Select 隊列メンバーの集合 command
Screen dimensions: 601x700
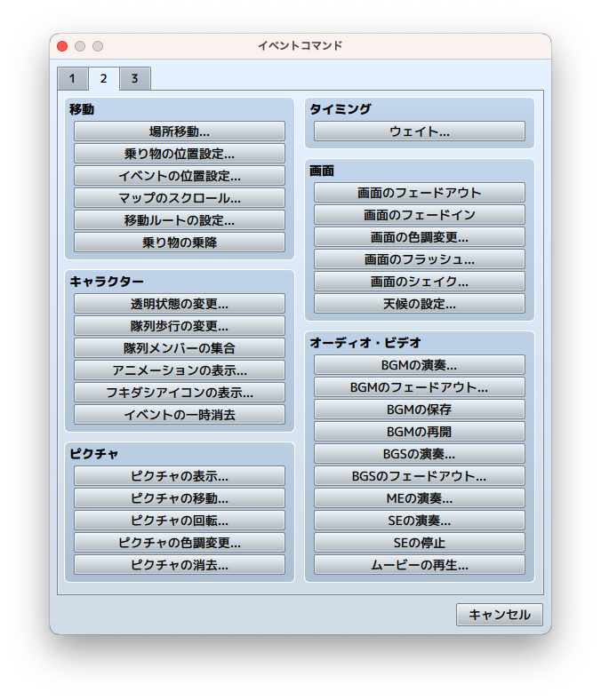coord(180,348)
